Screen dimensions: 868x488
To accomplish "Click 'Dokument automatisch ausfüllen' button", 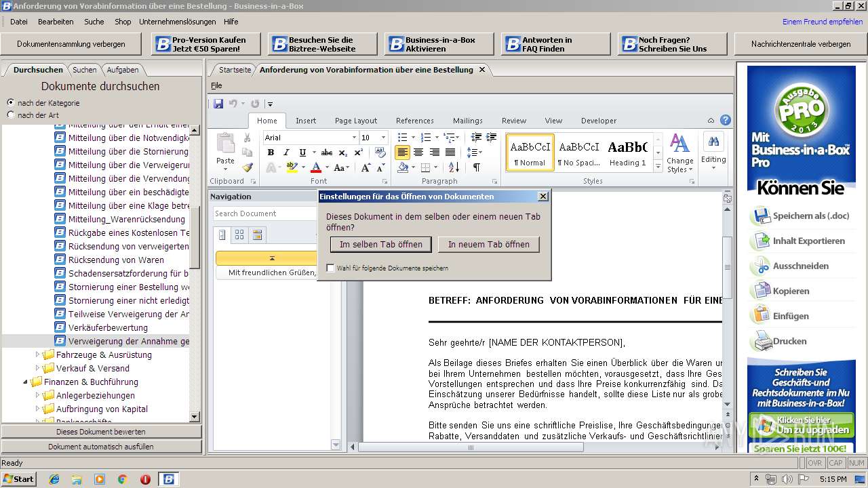I will tap(101, 447).
